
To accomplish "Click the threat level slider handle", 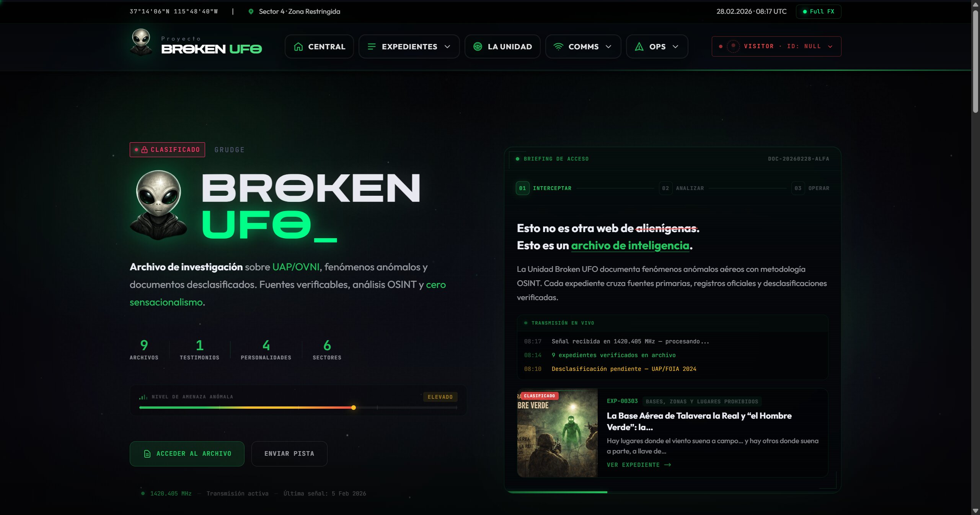I will coord(354,408).
